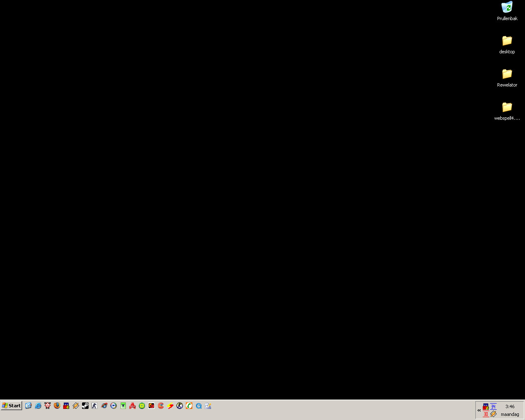The height and width of the screenshot is (420, 525).
Task: Click the Winamp icon in system tray
Action: tap(493, 414)
